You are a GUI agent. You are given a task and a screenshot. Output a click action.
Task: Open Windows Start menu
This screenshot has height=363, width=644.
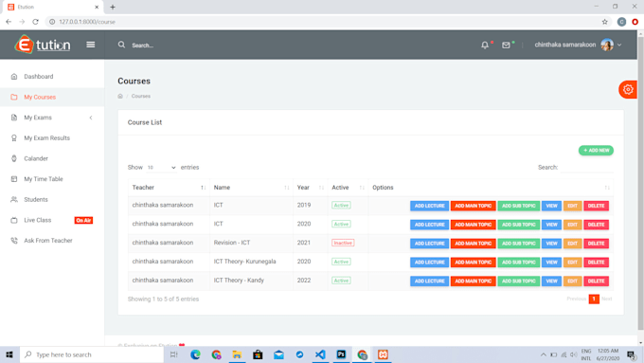(x=9, y=354)
